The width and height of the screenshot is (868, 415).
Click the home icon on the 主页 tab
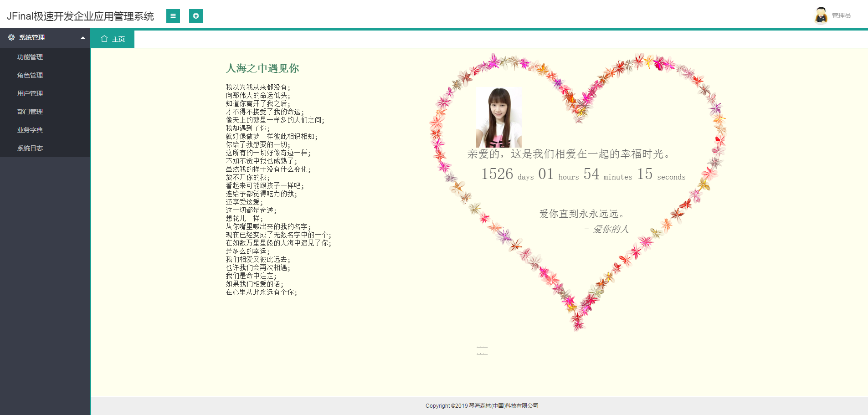click(x=105, y=39)
